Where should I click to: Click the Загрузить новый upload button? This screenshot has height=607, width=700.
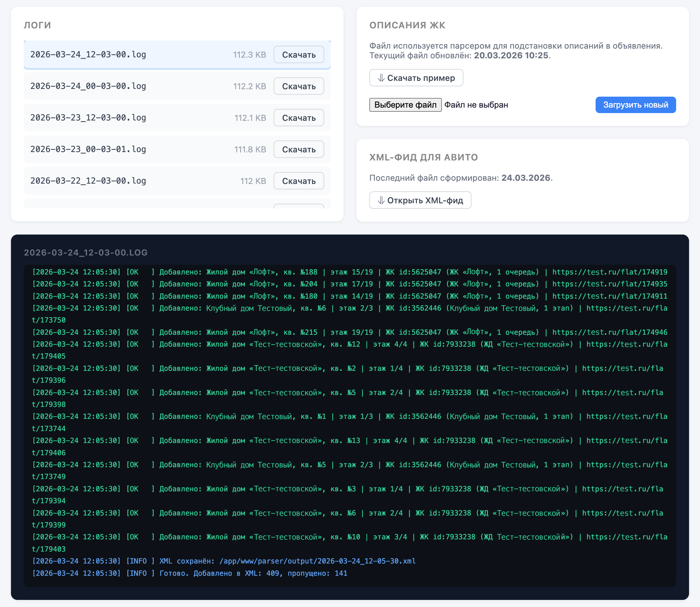tap(635, 105)
